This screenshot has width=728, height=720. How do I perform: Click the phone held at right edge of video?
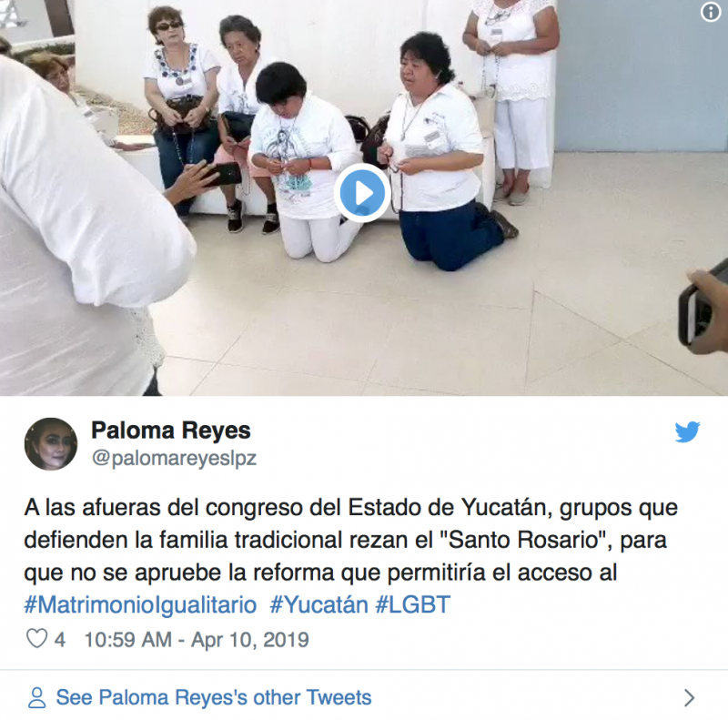(703, 308)
